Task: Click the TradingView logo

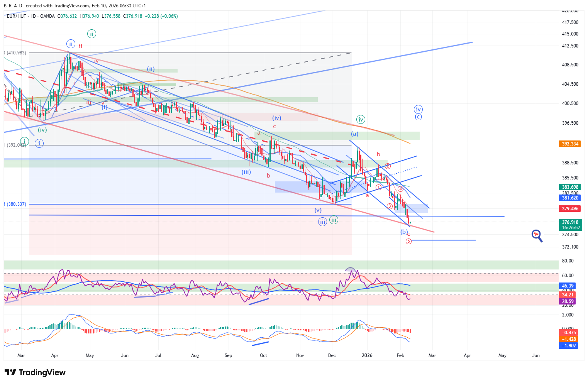Action: pyautogui.click(x=35, y=372)
